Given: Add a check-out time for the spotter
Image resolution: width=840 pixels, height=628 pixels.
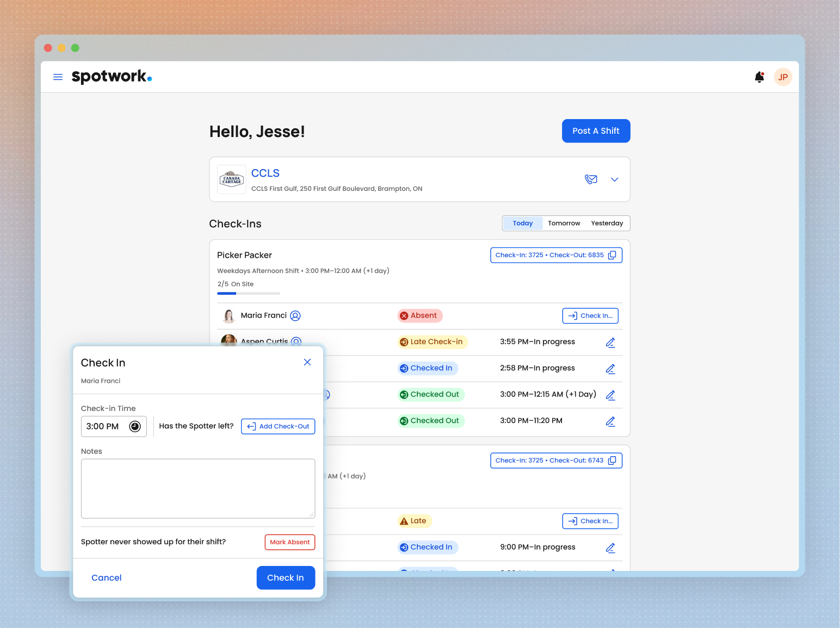Looking at the screenshot, I should (277, 426).
